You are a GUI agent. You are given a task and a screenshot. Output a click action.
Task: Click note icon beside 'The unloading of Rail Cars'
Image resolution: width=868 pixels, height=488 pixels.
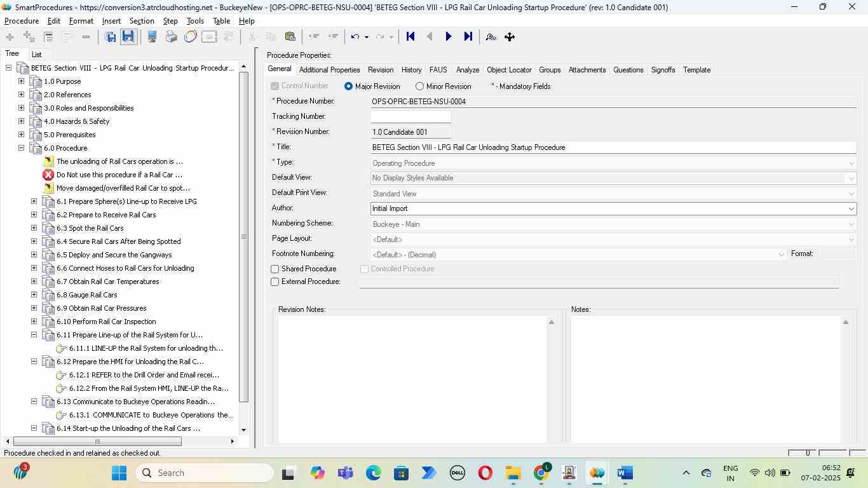coord(48,161)
